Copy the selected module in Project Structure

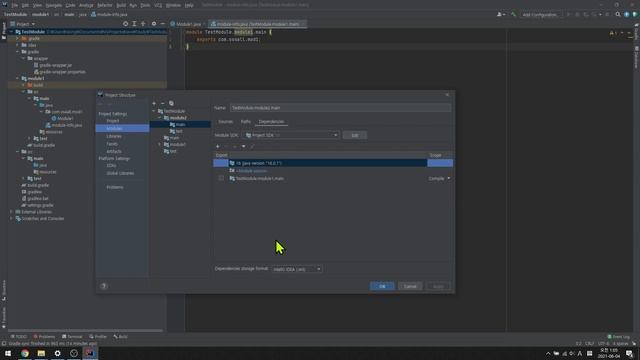pos(171,103)
